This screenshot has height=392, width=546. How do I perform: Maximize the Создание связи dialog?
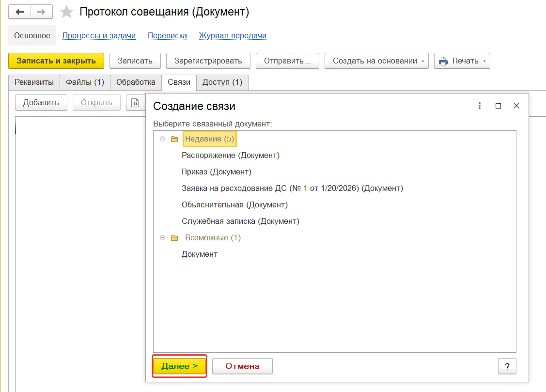(498, 106)
